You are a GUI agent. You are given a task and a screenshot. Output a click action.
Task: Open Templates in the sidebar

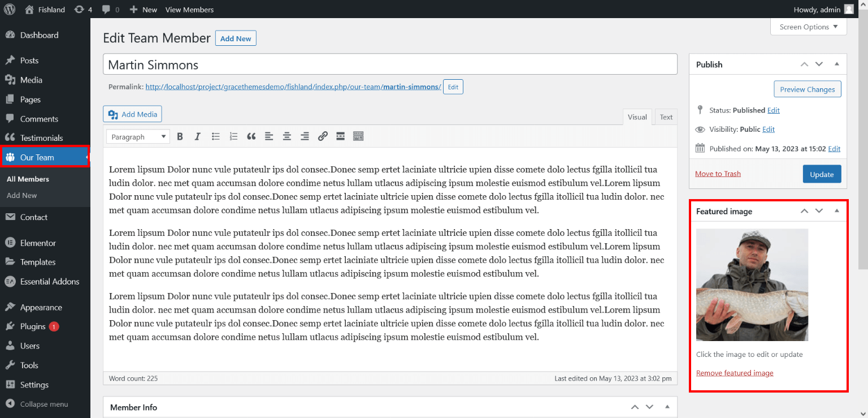tap(45, 262)
